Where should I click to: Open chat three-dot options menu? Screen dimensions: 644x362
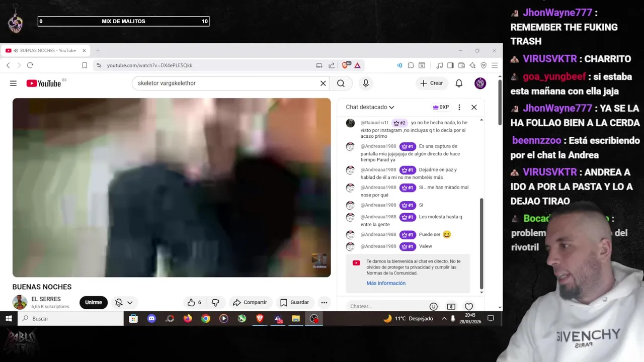(459, 107)
